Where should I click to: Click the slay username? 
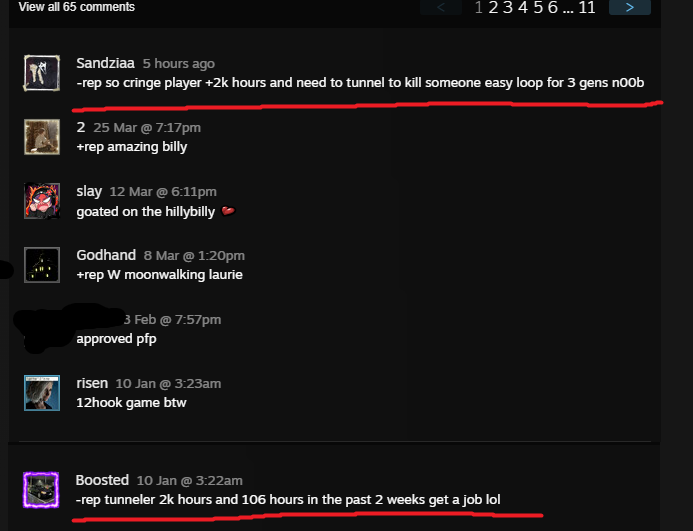click(x=89, y=191)
